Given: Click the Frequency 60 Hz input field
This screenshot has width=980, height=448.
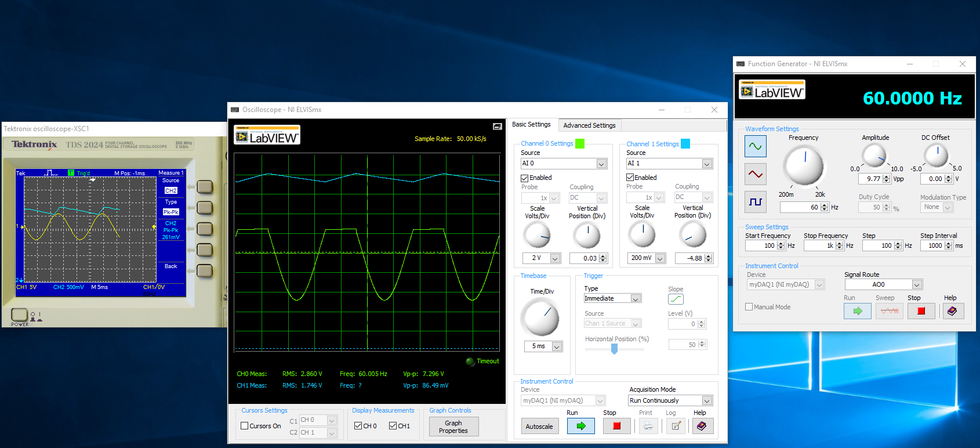Looking at the screenshot, I should pos(800,207).
